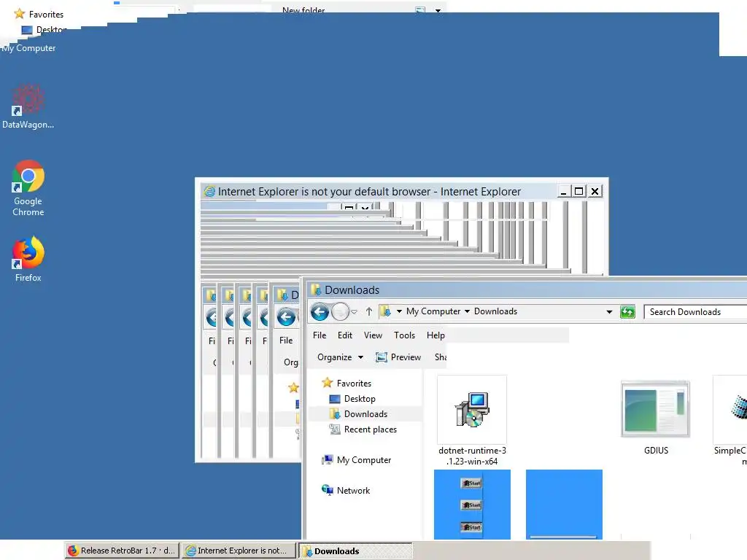
Task: Click the Downloads window title folder icon
Action: point(315,289)
